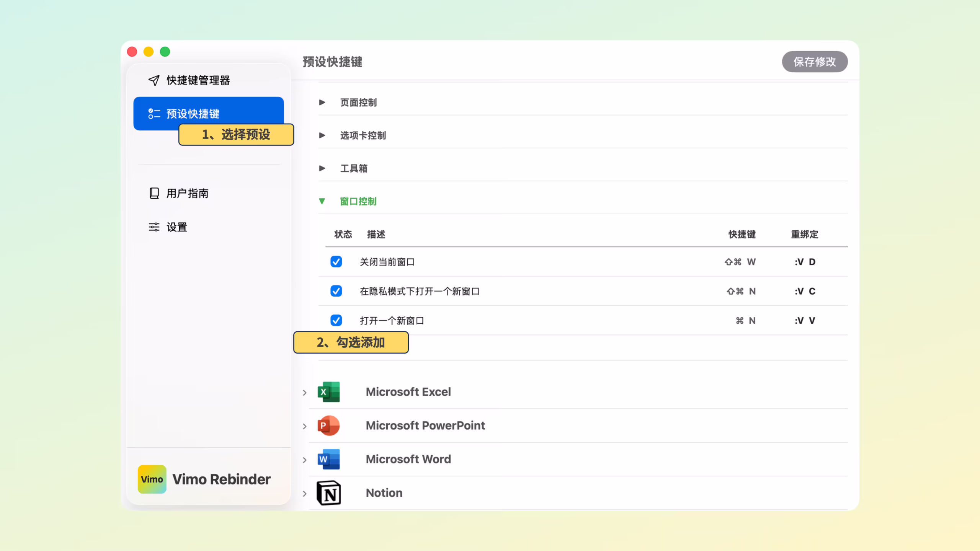Screen dimensions: 980x551
Task: Uncheck 在隐私模式下打开一个新窗口
Action: coord(336,291)
